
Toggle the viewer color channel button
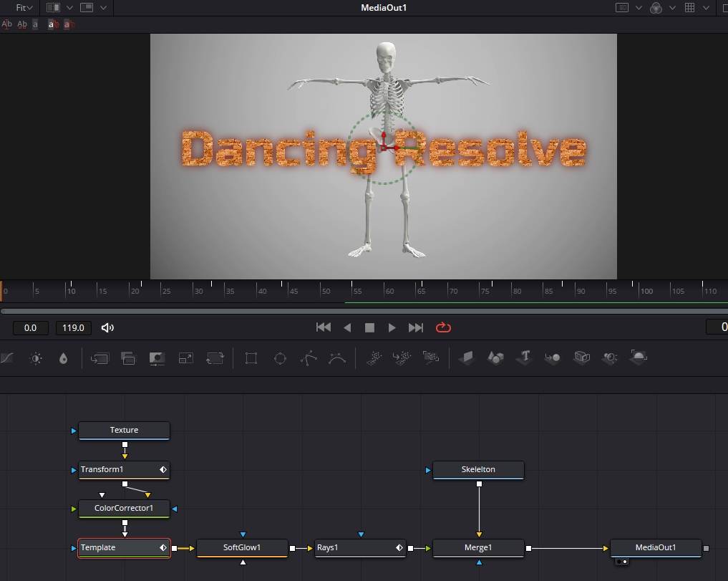pos(656,8)
